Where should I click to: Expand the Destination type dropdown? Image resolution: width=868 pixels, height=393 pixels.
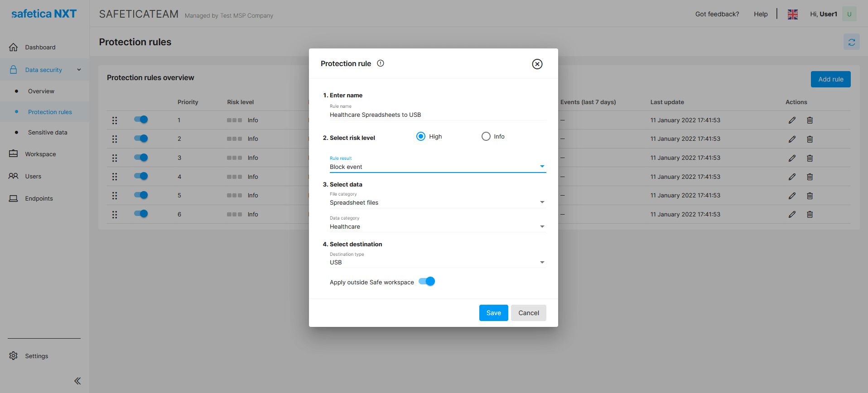(x=437, y=262)
